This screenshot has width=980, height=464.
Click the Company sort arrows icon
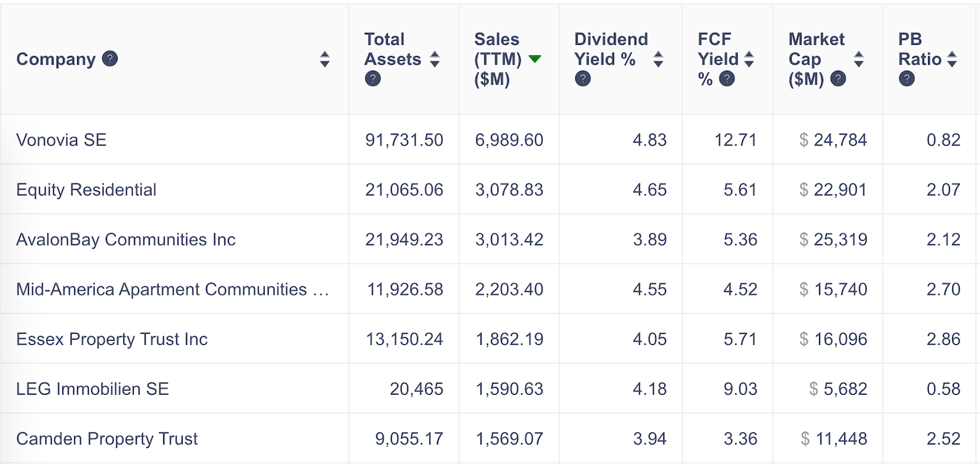325,59
